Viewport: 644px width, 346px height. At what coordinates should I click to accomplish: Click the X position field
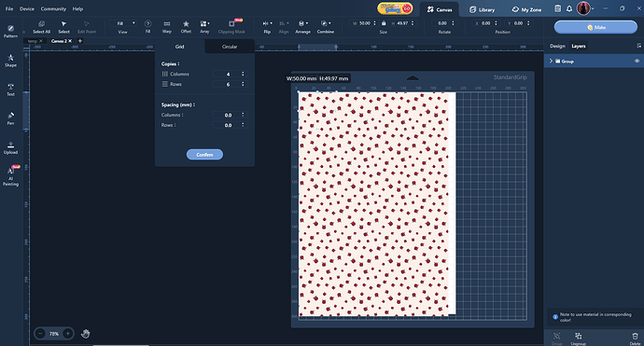tap(486, 23)
